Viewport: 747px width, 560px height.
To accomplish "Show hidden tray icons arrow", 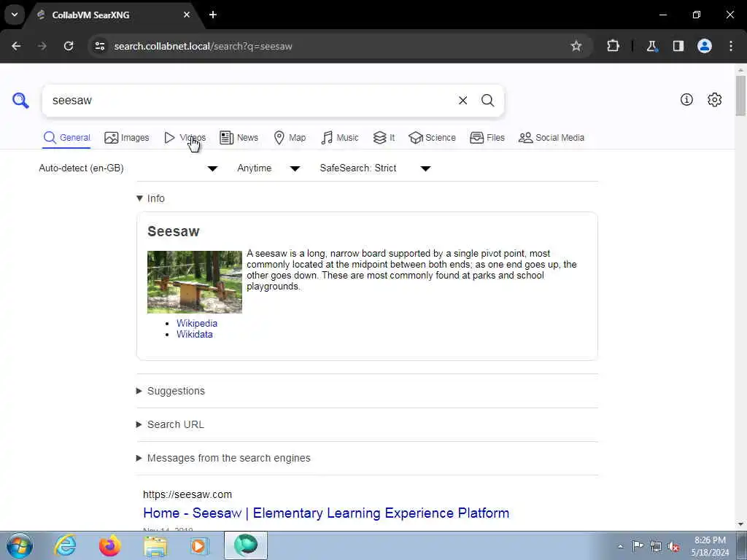I will click(620, 547).
